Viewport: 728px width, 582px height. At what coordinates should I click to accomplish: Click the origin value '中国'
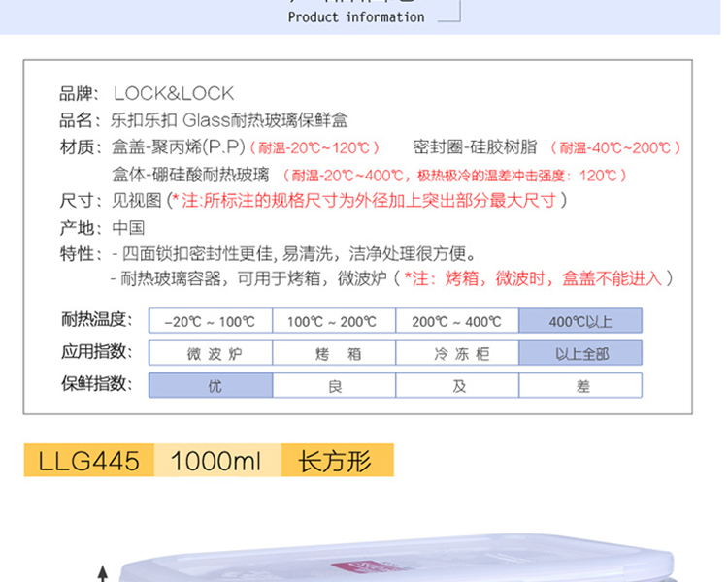tap(128, 228)
